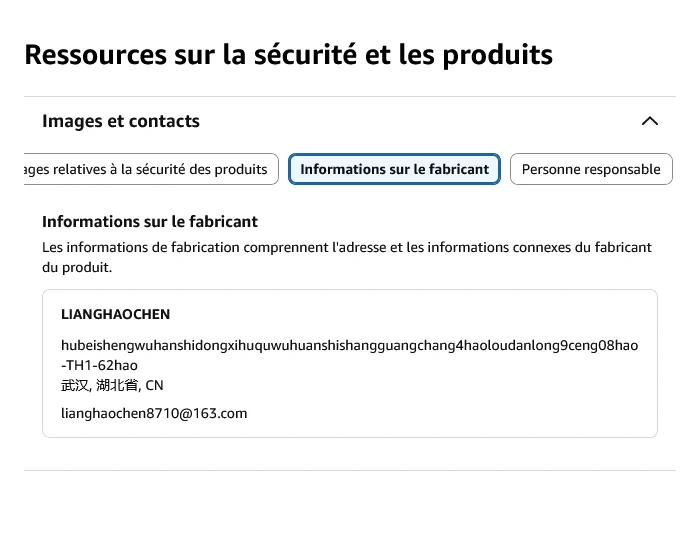This screenshot has width=700, height=560.
Task: Open the Personne responsable tab
Action: pyautogui.click(x=591, y=169)
